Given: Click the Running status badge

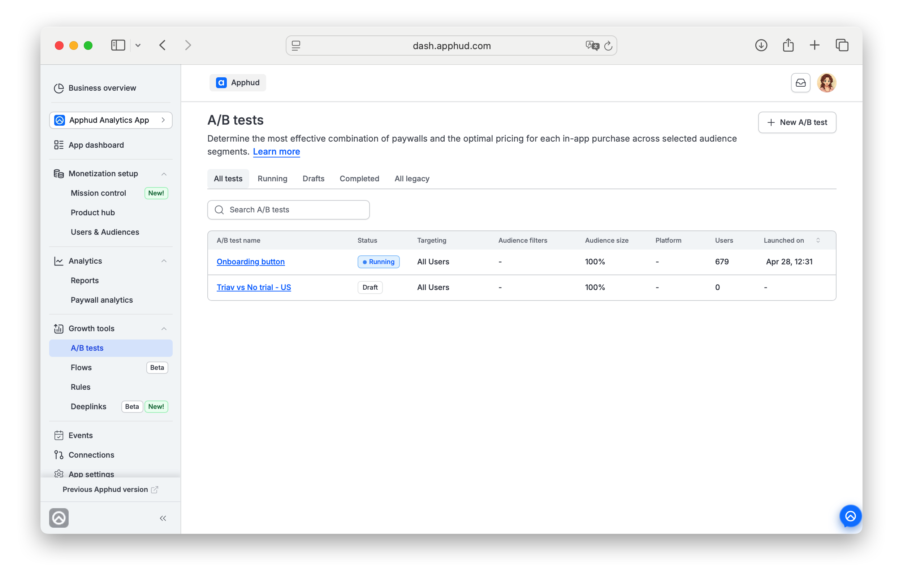Looking at the screenshot, I should coord(378,262).
